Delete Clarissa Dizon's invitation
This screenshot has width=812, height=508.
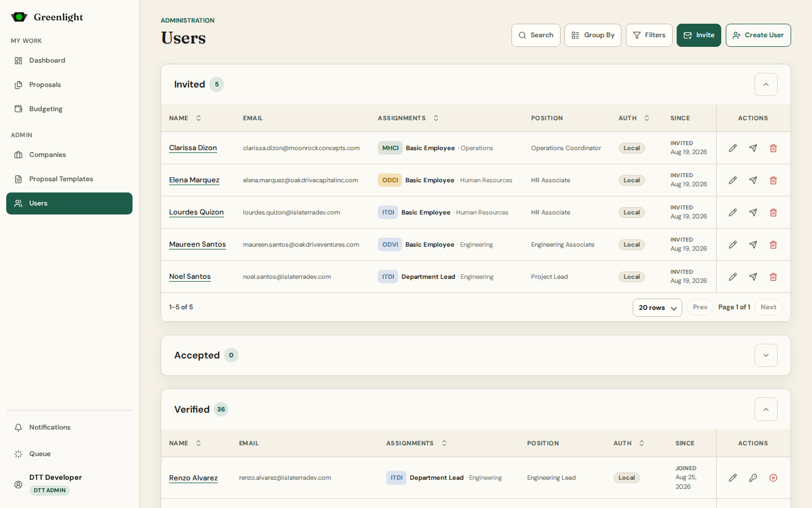(773, 148)
